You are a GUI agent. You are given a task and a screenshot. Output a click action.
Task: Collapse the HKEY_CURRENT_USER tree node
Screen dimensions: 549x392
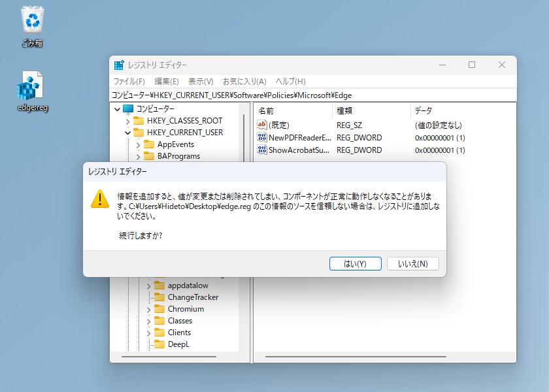coord(128,133)
